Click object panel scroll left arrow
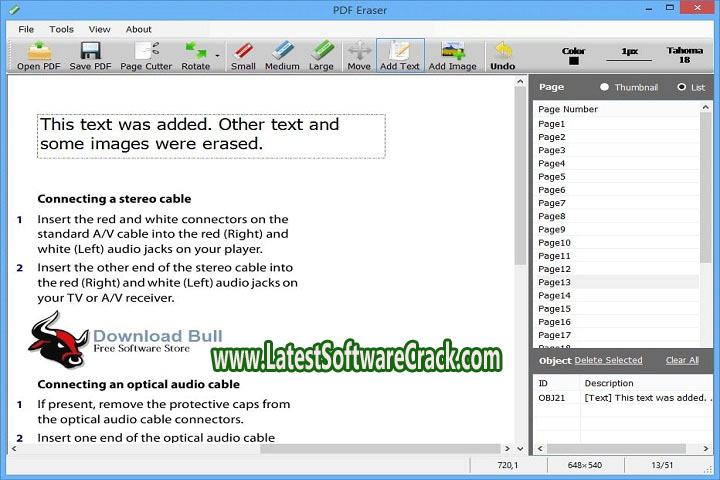Screen dimensions: 720x480 point(540,448)
